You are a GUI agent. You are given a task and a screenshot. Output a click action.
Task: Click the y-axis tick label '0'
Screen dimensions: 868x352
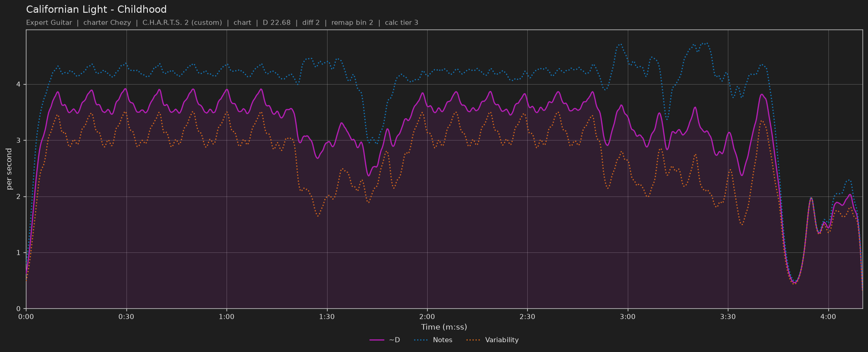(x=19, y=309)
